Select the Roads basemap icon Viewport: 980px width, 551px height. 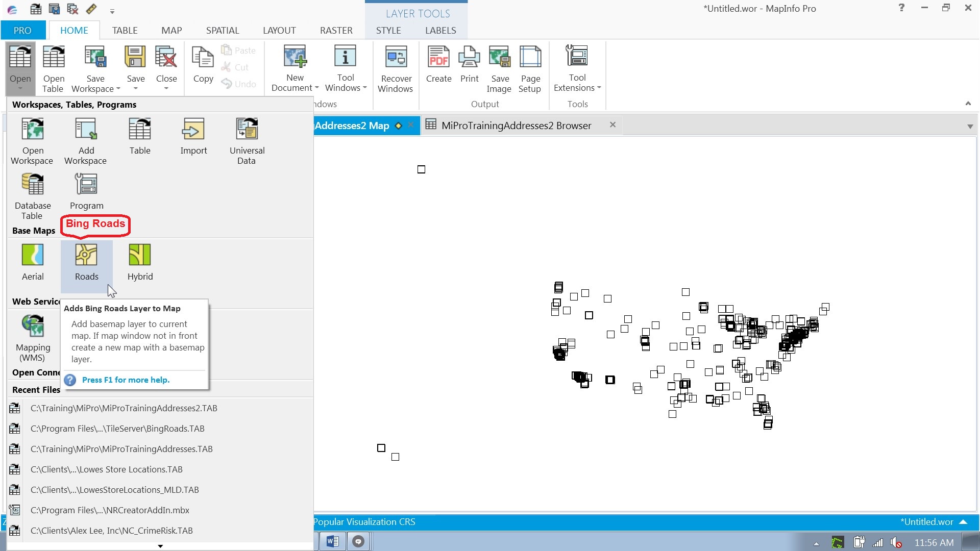click(x=86, y=261)
